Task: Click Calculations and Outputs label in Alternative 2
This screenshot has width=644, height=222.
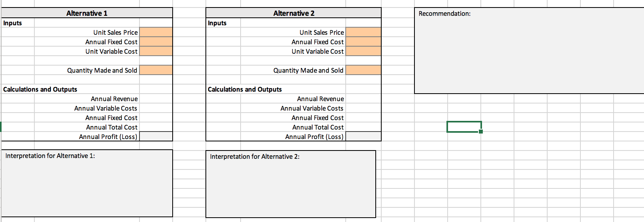Action: [x=245, y=89]
